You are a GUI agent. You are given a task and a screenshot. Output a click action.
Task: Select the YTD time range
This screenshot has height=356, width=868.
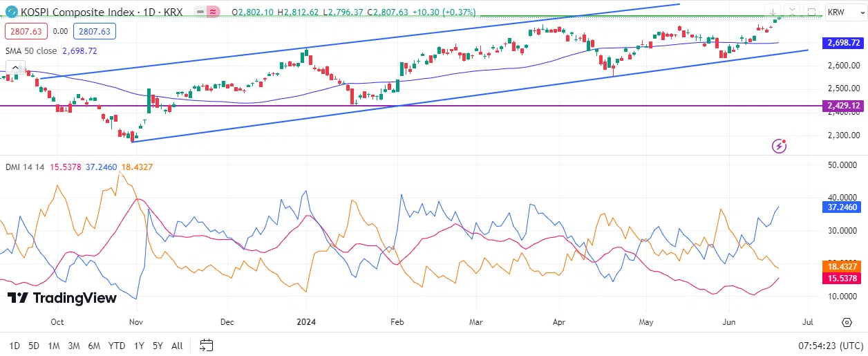117,345
